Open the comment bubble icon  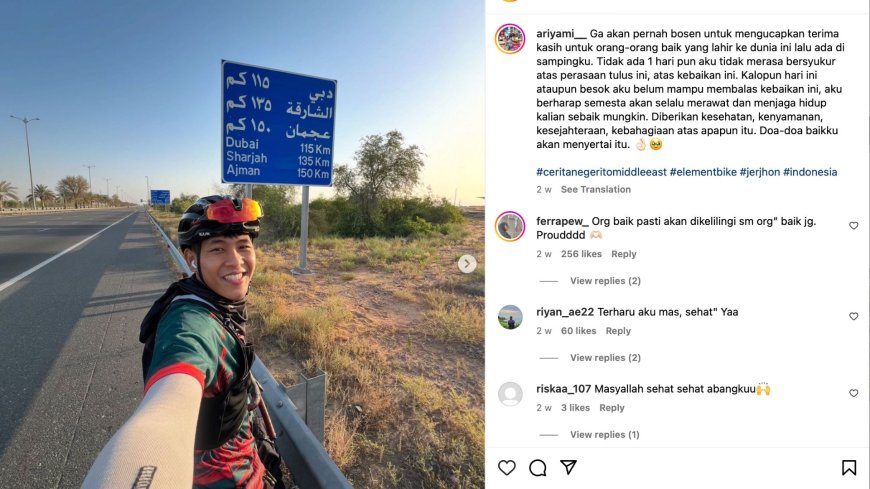pos(537,468)
